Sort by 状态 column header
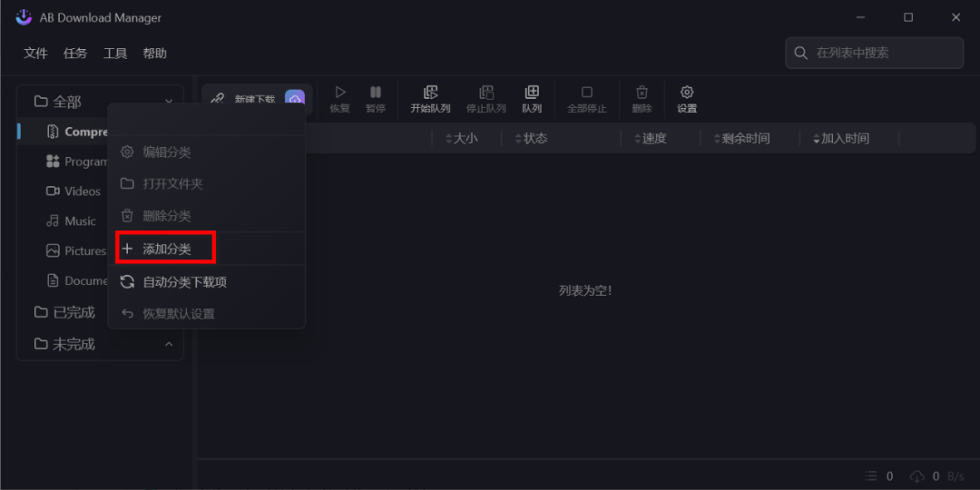The width and height of the screenshot is (980, 490). [x=531, y=139]
